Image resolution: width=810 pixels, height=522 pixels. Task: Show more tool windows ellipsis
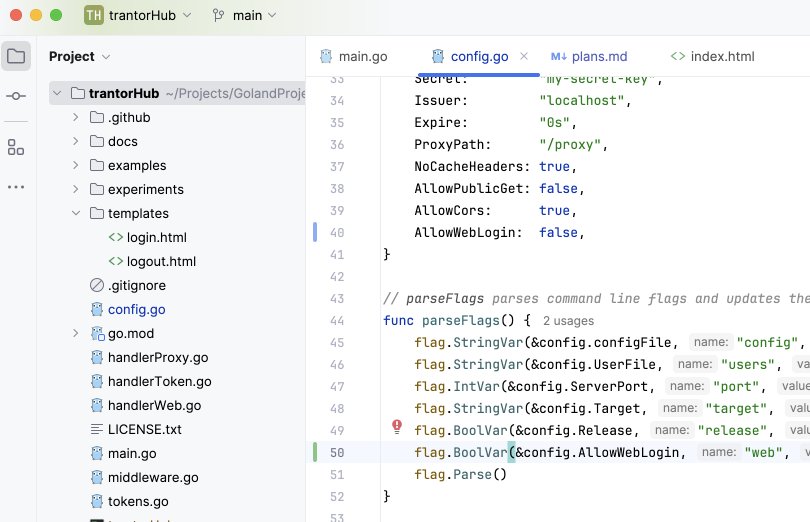(x=16, y=187)
